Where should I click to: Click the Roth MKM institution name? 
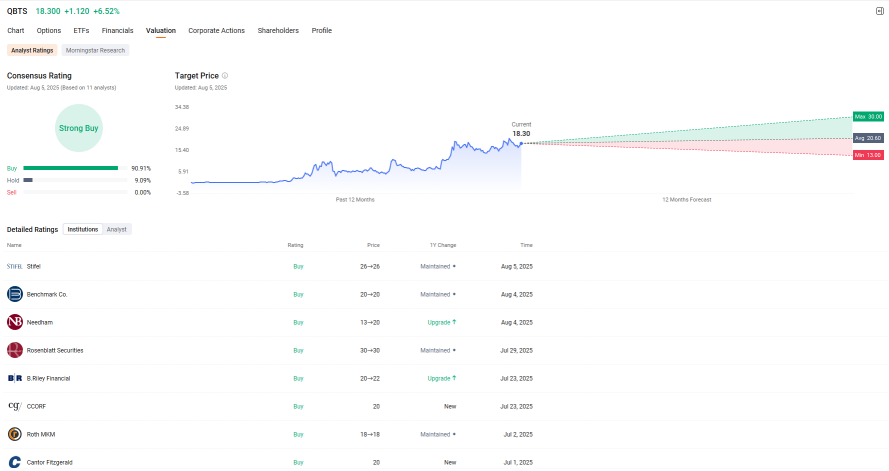point(41,435)
